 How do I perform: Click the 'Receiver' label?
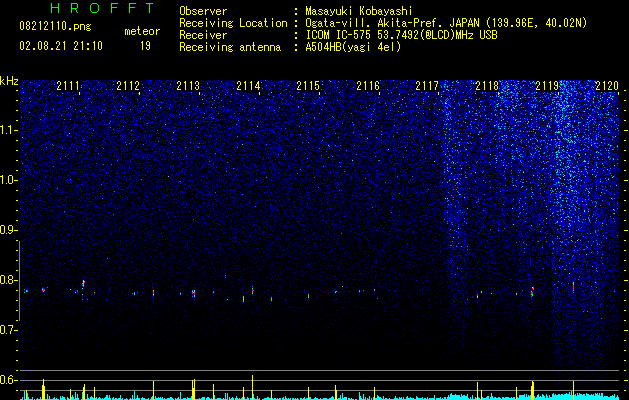[203, 35]
